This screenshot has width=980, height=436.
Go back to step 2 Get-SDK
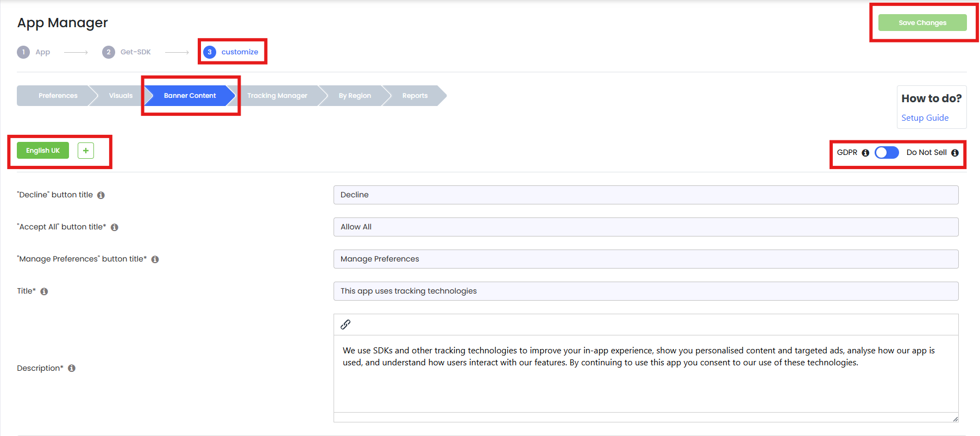coord(127,52)
